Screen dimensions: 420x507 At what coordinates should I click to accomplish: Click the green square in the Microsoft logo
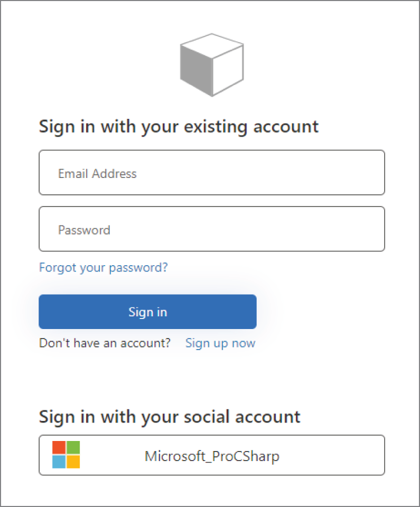click(73, 447)
